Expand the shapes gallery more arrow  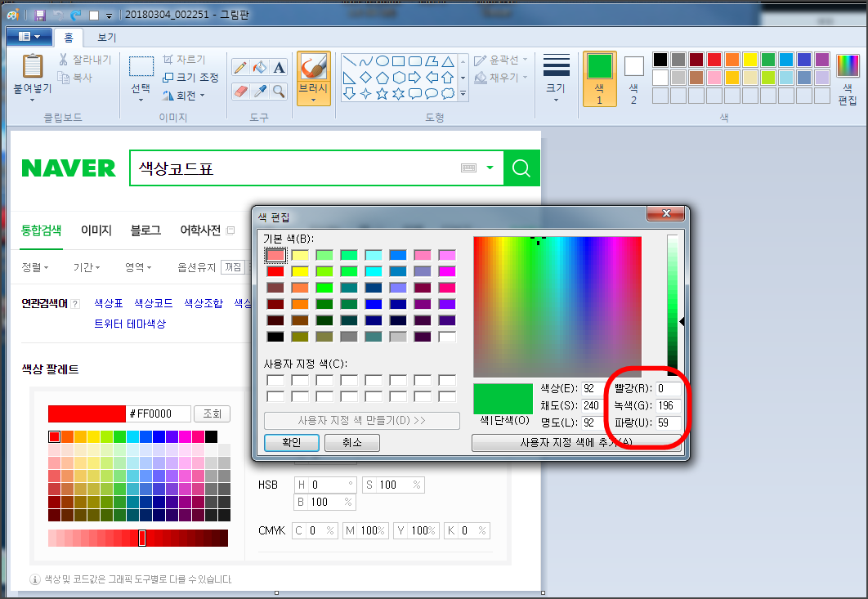click(463, 93)
